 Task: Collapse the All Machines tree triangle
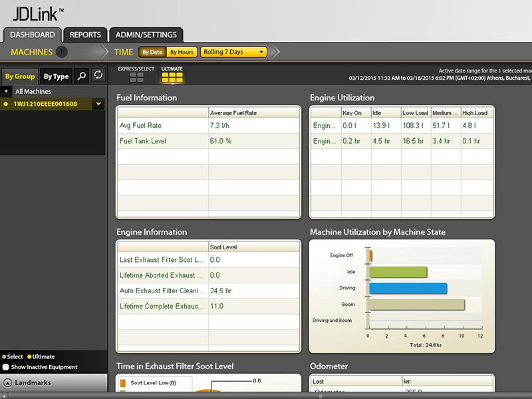(6, 91)
